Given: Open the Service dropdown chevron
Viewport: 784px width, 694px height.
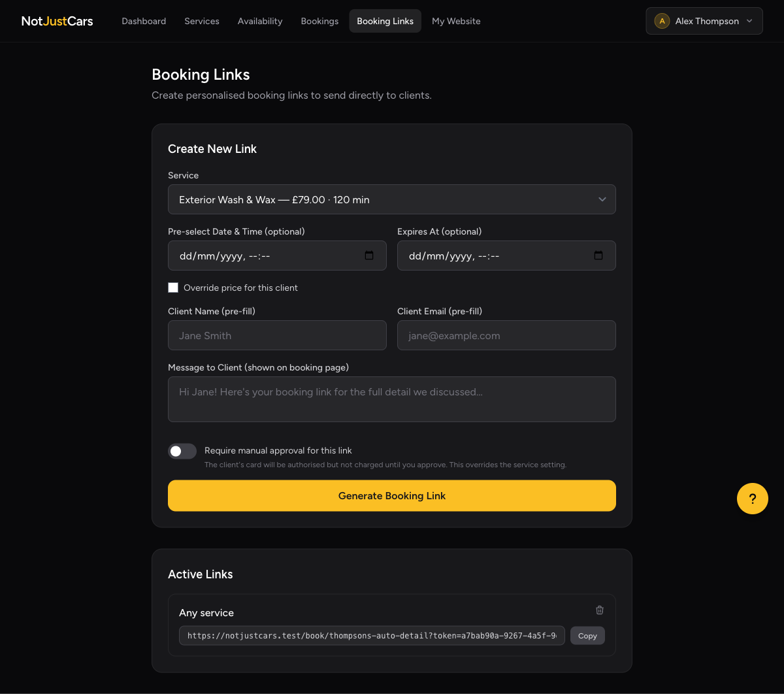Looking at the screenshot, I should tap(602, 199).
